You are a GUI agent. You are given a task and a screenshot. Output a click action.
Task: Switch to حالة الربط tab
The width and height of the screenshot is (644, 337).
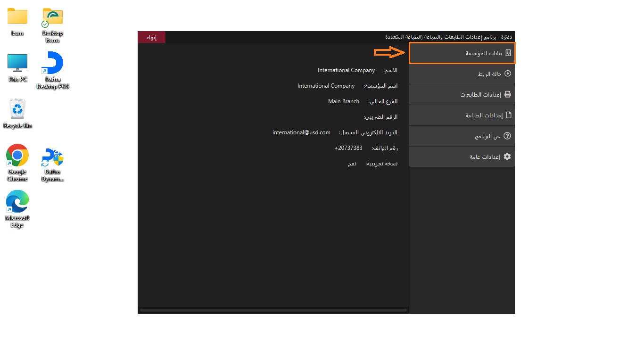tap(462, 74)
